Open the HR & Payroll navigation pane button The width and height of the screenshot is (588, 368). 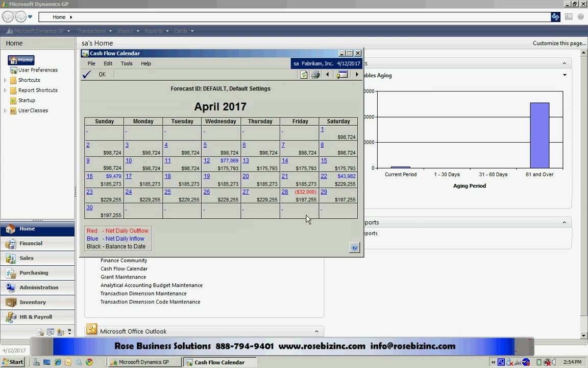[37, 316]
